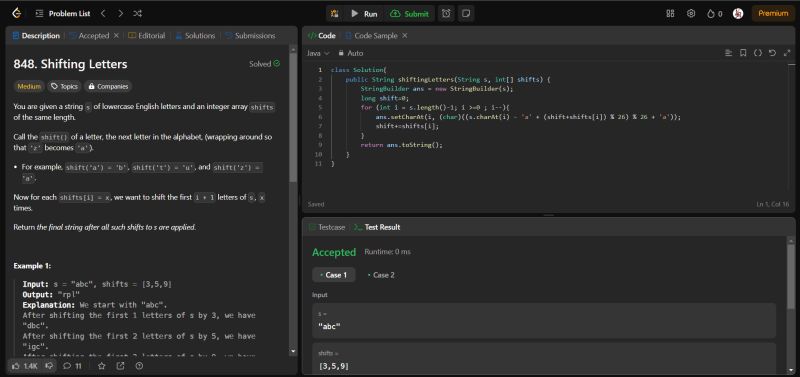Start the alarm clock timer
The image size is (800, 377).
(x=446, y=14)
